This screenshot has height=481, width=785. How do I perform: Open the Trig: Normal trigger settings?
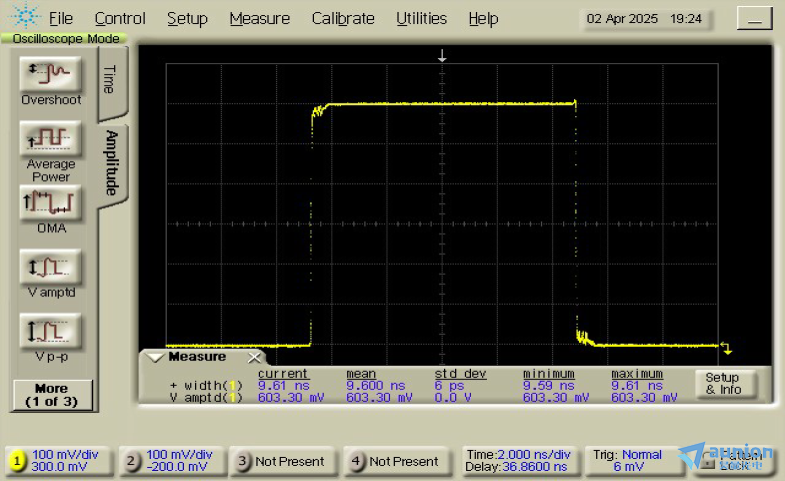(629, 461)
